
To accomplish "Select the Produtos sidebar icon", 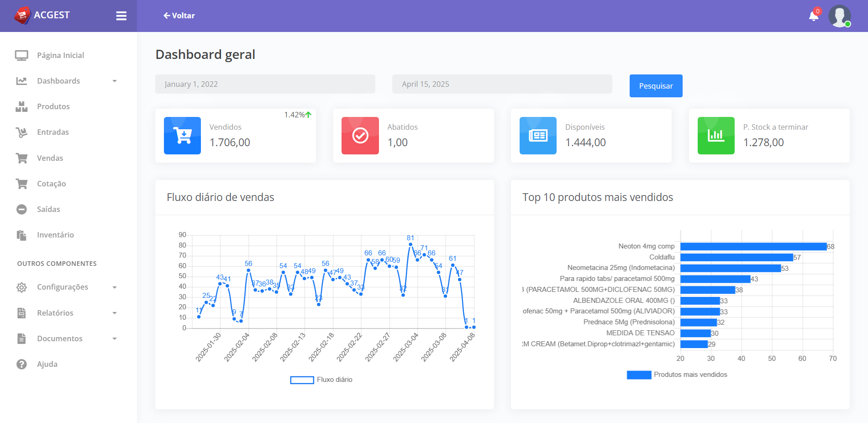I will click(x=21, y=106).
